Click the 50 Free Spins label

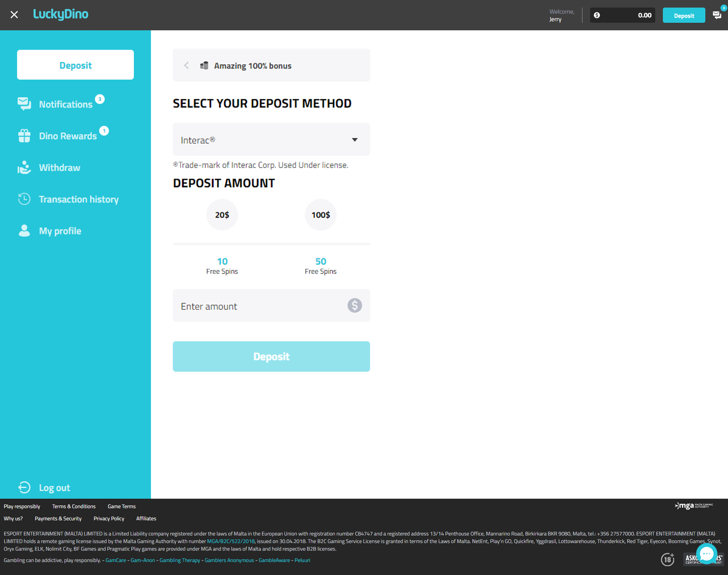pos(321,266)
